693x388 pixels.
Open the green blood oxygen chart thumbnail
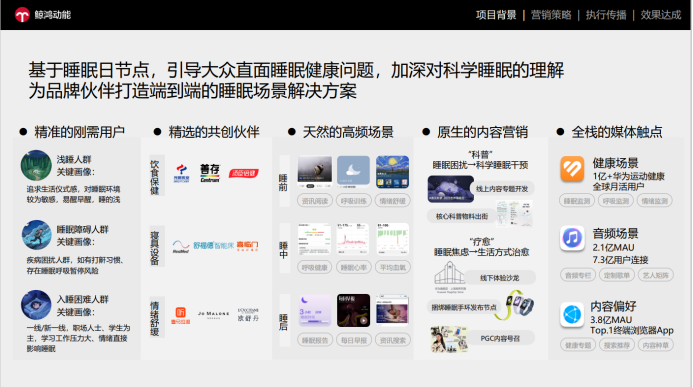coord(392,239)
